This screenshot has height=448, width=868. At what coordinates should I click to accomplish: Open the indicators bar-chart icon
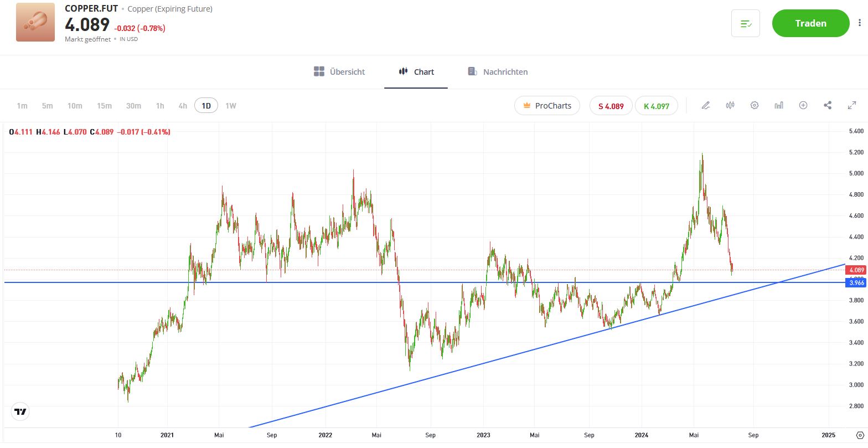click(779, 105)
